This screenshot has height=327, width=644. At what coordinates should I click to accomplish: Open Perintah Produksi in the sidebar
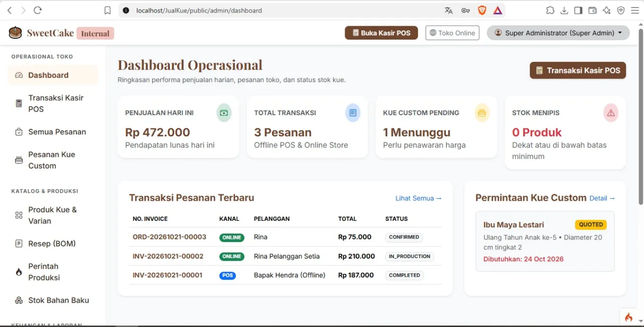53,272
